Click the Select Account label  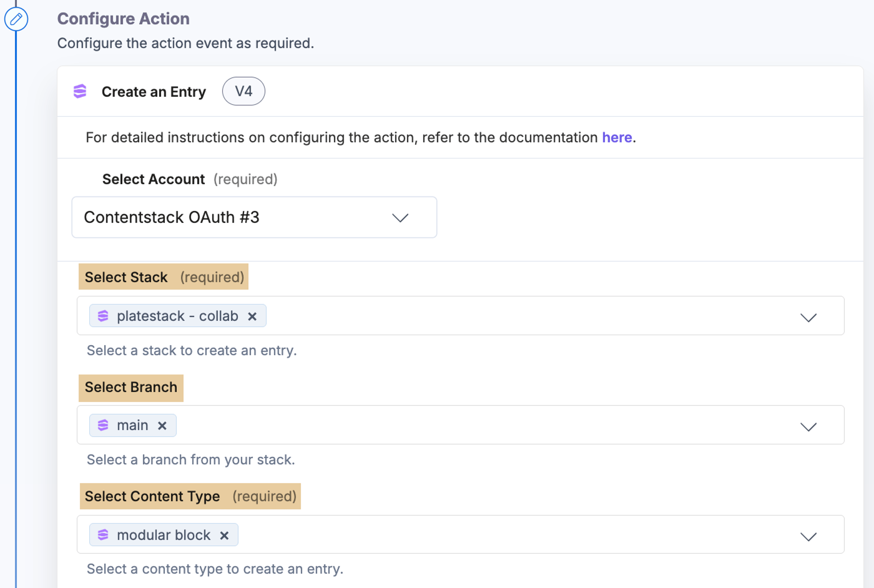click(153, 179)
